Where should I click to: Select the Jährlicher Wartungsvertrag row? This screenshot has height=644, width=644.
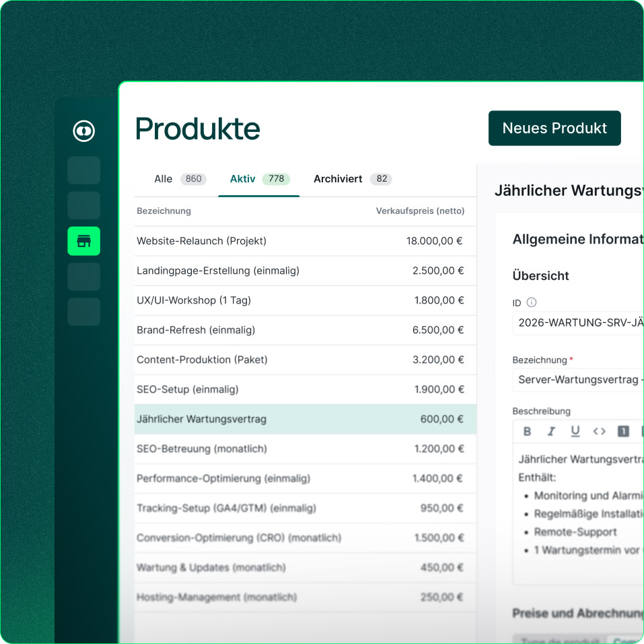coord(306,419)
